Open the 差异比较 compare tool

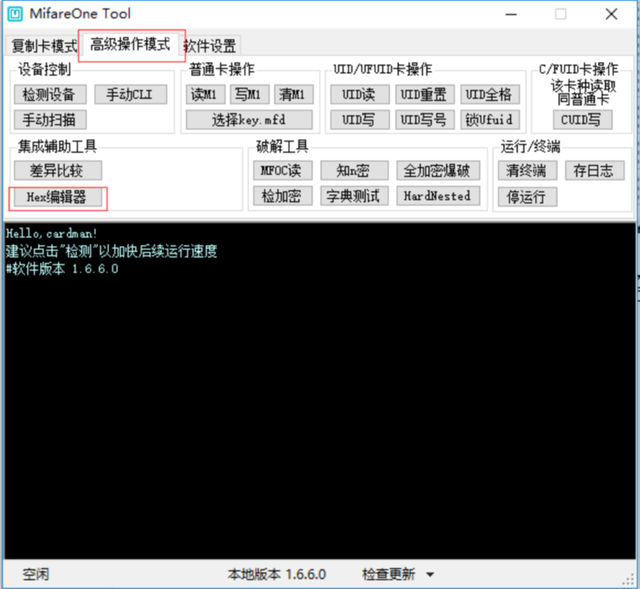coord(58,171)
